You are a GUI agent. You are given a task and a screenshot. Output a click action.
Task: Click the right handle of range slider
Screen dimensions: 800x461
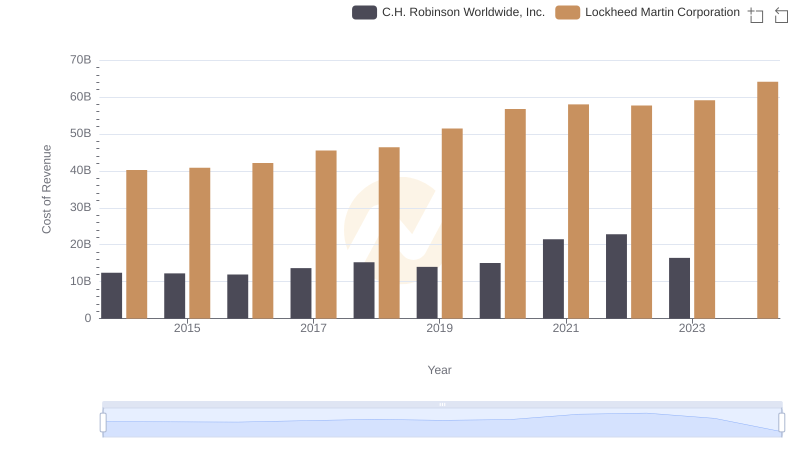tap(781, 423)
